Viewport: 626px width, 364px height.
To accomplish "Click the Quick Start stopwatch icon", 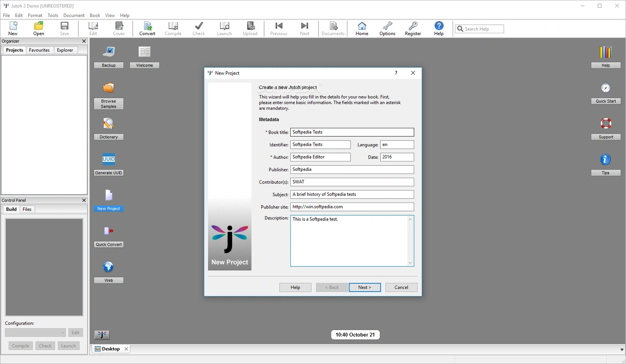I will pyautogui.click(x=606, y=87).
